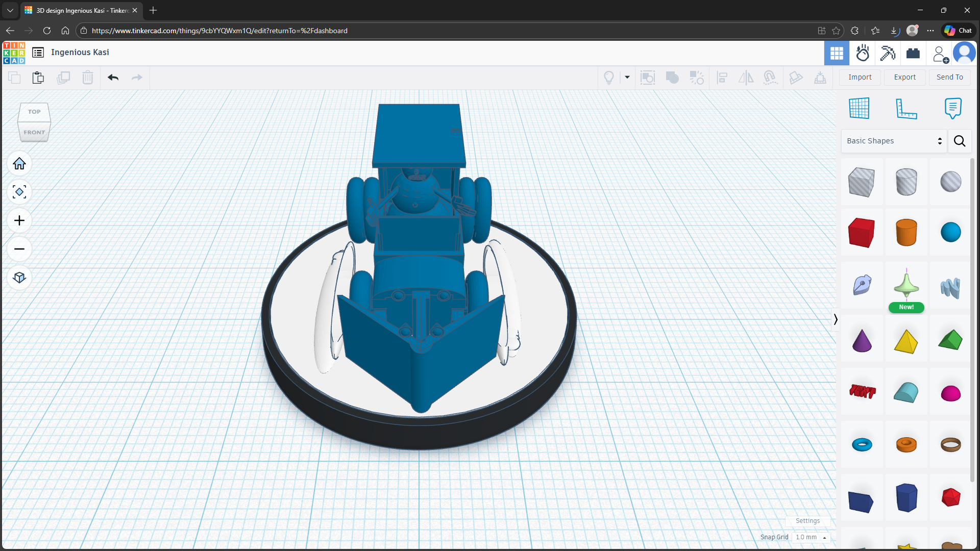Open the visibility options dropdown arrow
980x551 pixels.
coord(627,78)
